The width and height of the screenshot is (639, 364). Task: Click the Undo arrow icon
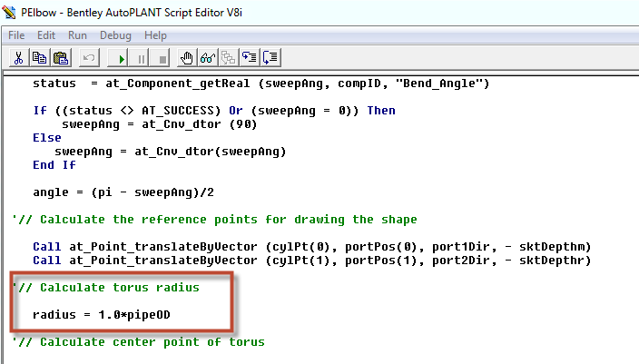[89, 58]
